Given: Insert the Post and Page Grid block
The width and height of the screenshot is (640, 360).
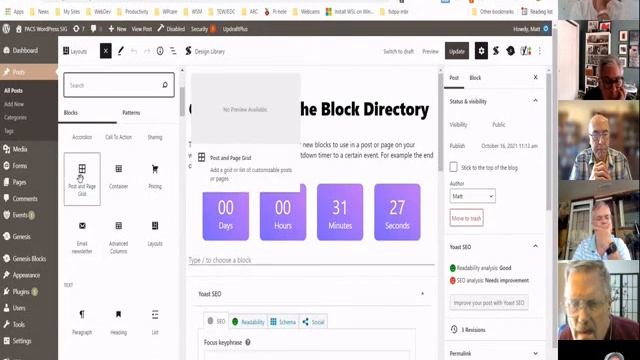Looking at the screenshot, I should point(82,179).
